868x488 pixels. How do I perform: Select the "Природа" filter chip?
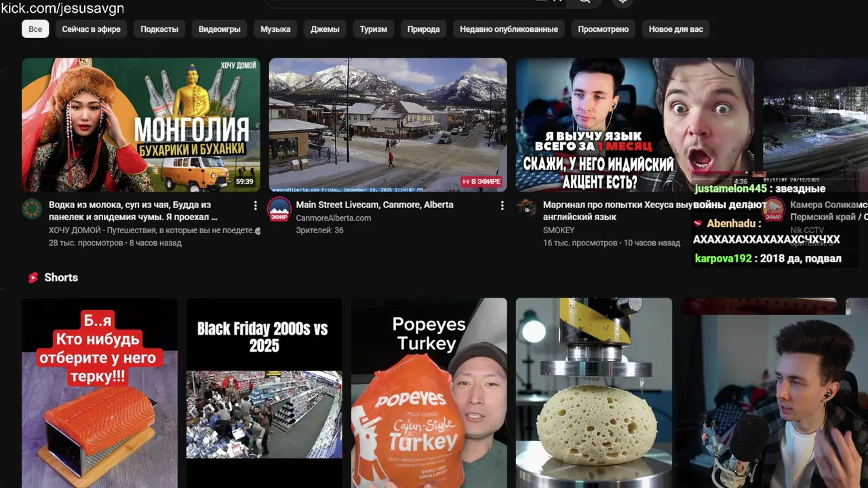pyautogui.click(x=424, y=29)
